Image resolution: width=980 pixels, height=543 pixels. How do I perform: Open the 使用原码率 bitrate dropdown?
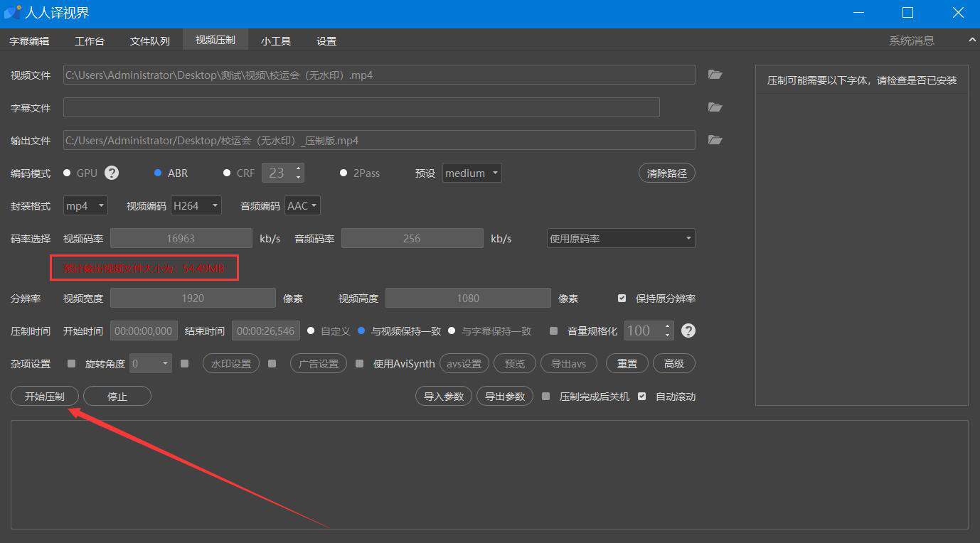coord(620,239)
